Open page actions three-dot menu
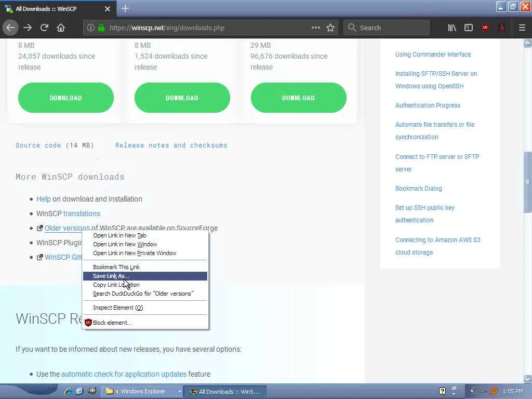Image resolution: width=532 pixels, height=399 pixels. click(x=316, y=28)
